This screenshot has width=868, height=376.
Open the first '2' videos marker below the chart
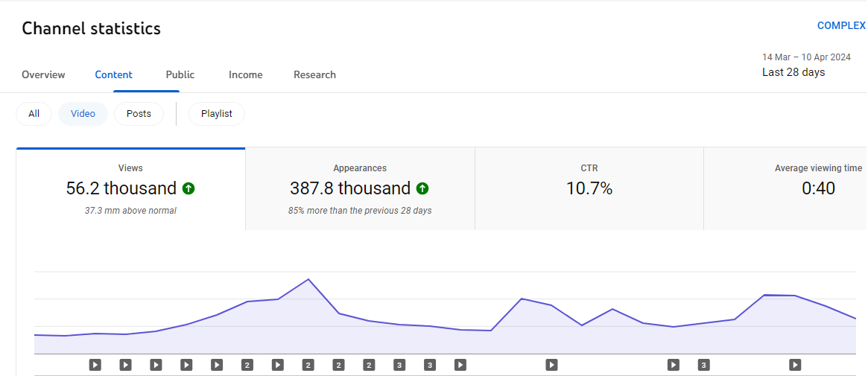247,365
